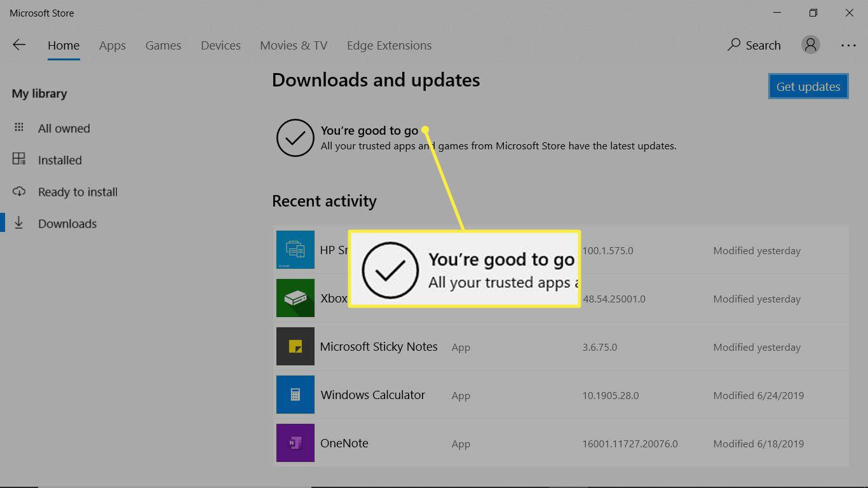The width and height of the screenshot is (868, 488).
Task: Switch to Edge Extensions tab
Action: click(389, 46)
